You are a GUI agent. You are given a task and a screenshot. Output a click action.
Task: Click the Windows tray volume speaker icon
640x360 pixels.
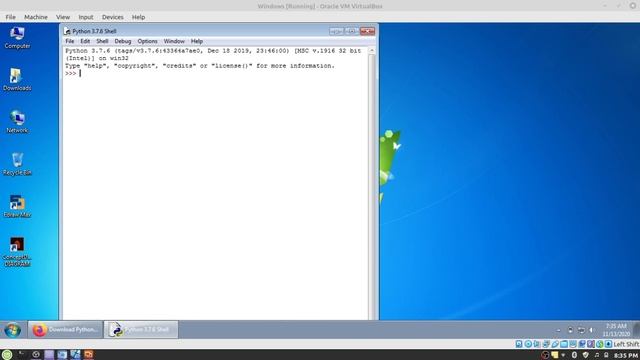pyautogui.click(x=591, y=330)
